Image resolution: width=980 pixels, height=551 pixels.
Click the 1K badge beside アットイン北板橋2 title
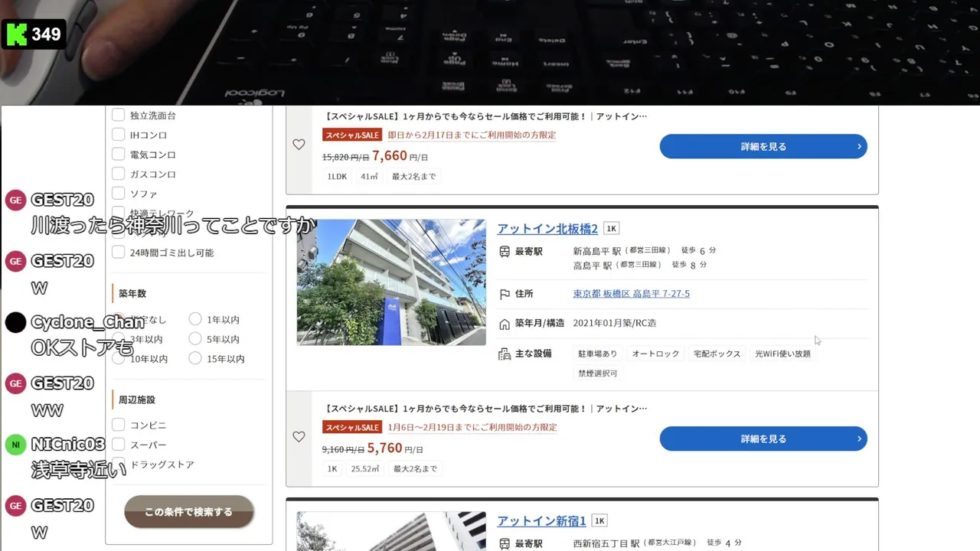(x=611, y=229)
